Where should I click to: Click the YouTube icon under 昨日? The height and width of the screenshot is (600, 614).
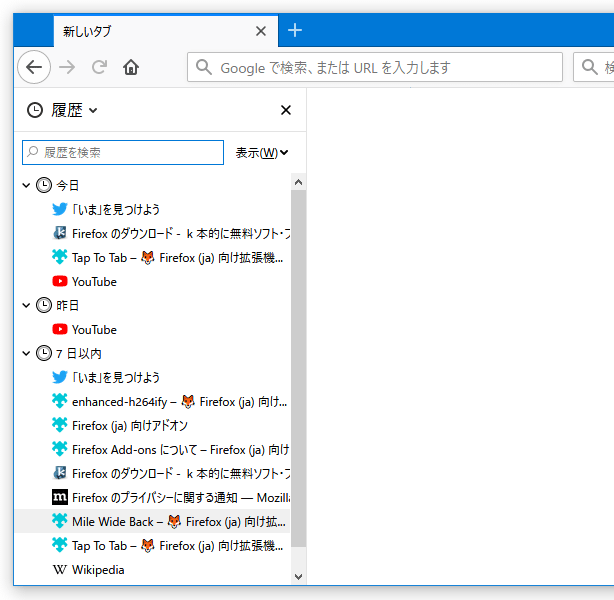point(60,329)
